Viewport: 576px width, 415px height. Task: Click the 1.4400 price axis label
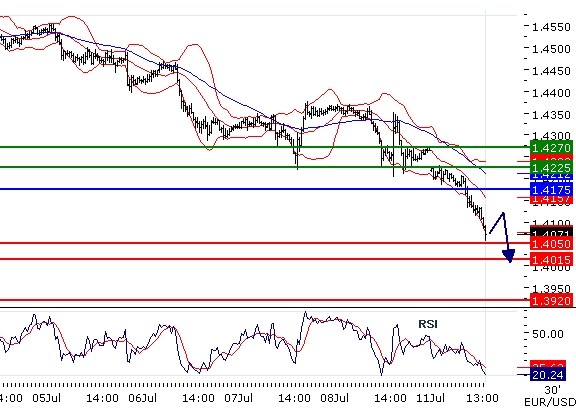coord(551,93)
